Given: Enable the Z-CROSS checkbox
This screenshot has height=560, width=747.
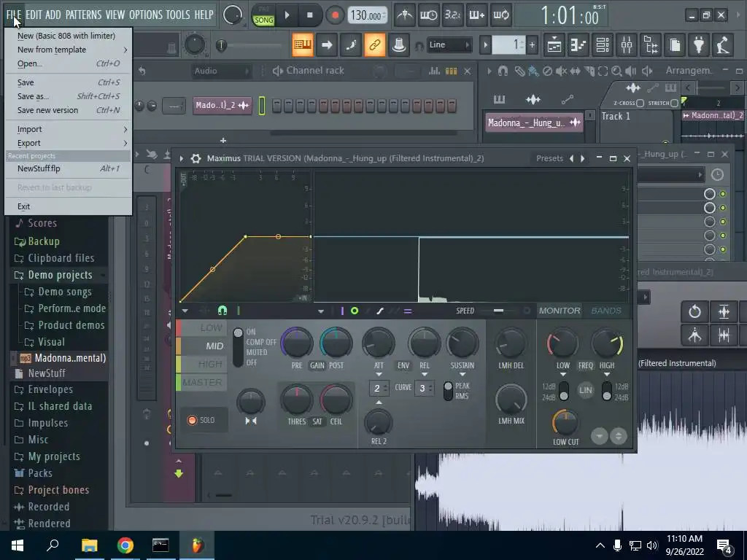Looking at the screenshot, I should [640, 103].
